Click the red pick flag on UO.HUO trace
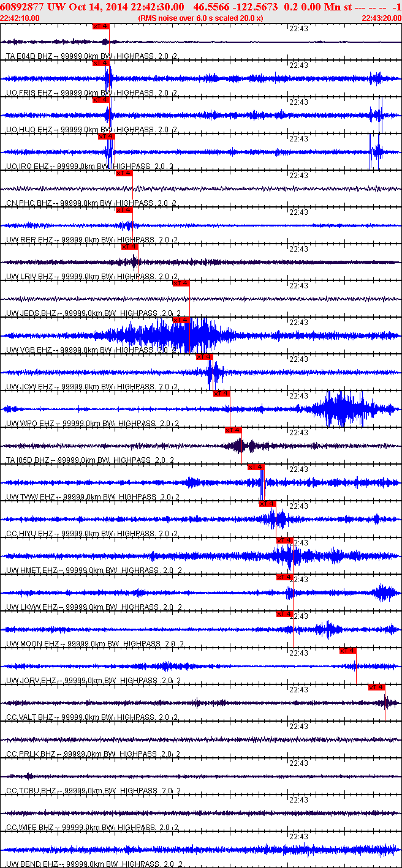This screenshot has height=868, width=402. [x=100, y=100]
